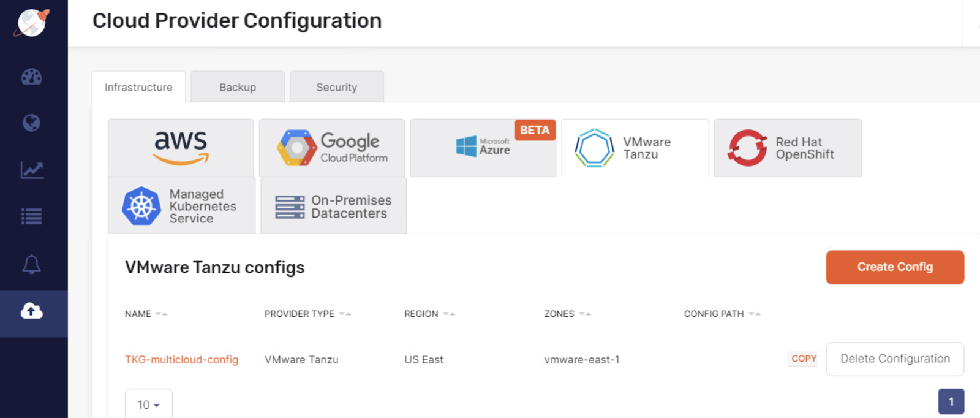
Task: Sort the table by NAME column
Action: [x=146, y=314]
